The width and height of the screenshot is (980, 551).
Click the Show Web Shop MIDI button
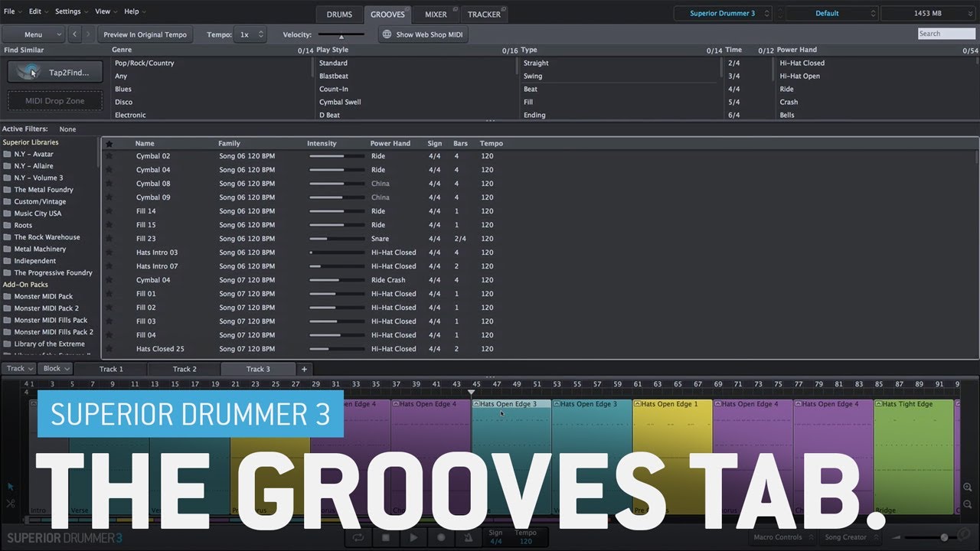tap(423, 34)
